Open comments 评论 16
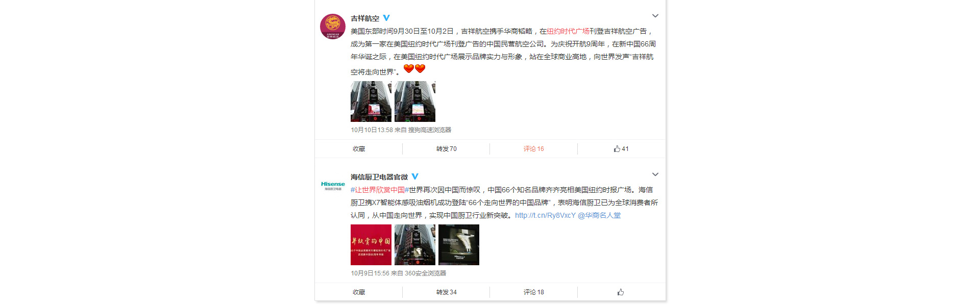980x305 pixels. [534, 149]
